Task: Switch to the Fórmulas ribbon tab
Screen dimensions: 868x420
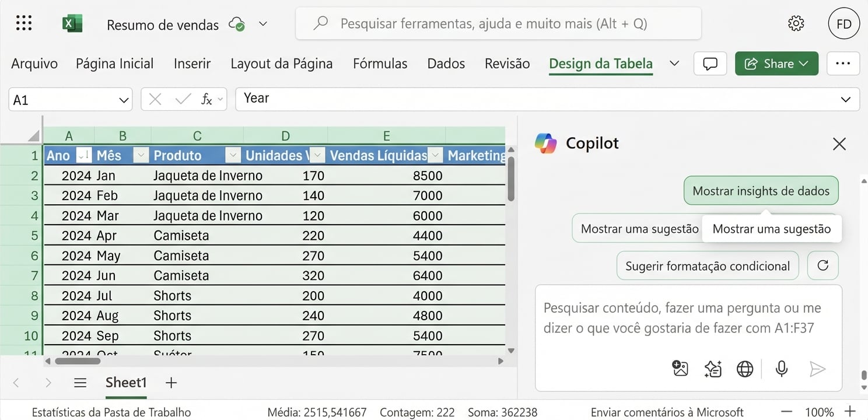Action: (x=380, y=63)
